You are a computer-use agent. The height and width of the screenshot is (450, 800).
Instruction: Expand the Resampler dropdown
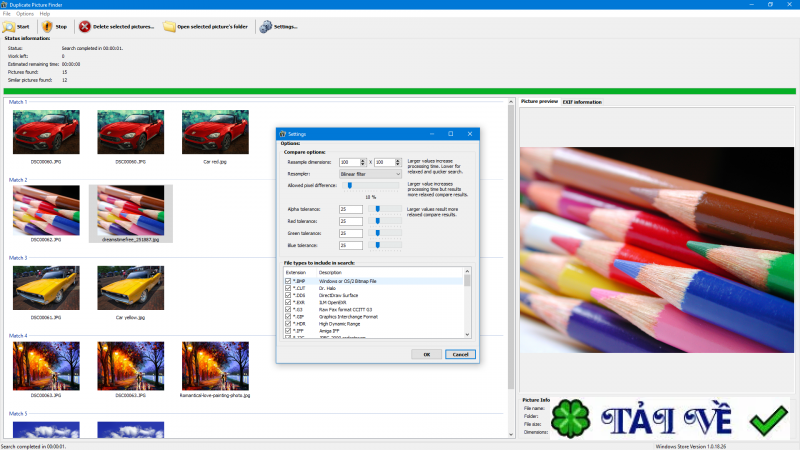pyautogui.click(x=397, y=174)
